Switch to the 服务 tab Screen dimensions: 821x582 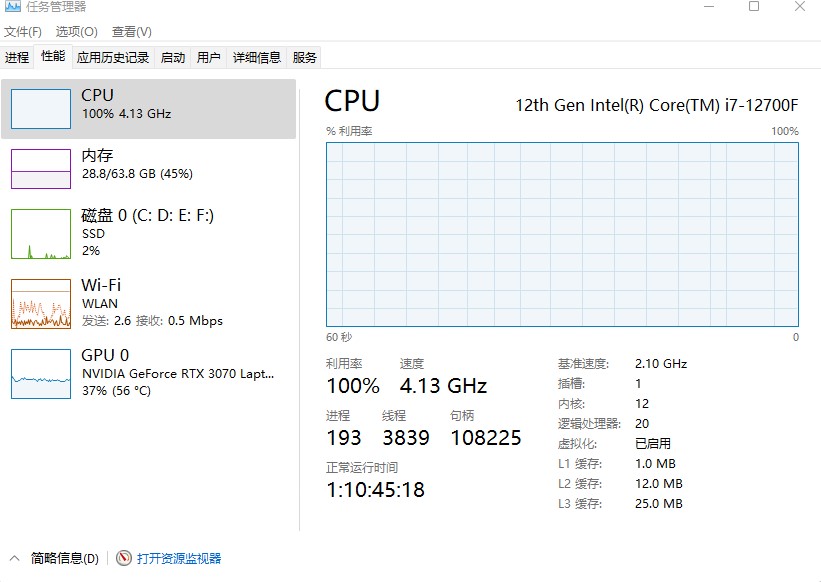(x=305, y=57)
